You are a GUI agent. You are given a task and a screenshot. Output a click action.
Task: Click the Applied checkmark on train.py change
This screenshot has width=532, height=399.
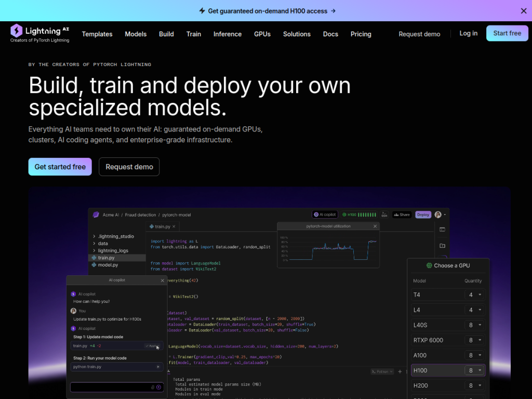click(x=152, y=345)
